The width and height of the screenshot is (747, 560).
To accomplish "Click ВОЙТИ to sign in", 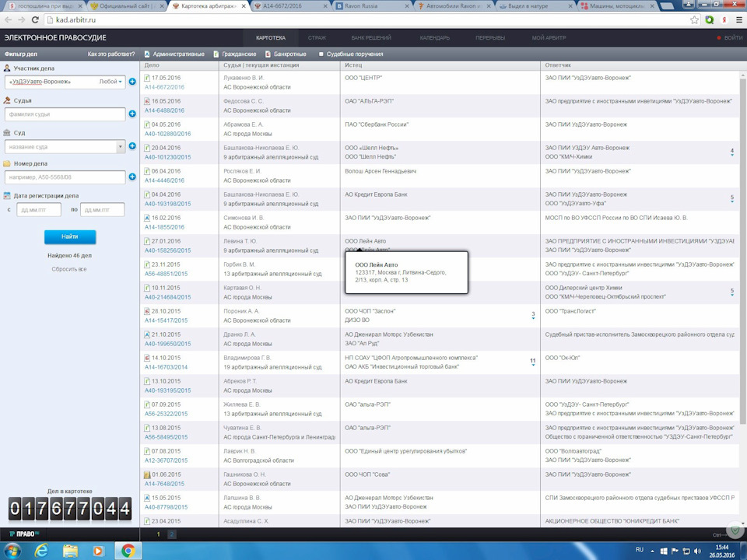I will pos(729,37).
